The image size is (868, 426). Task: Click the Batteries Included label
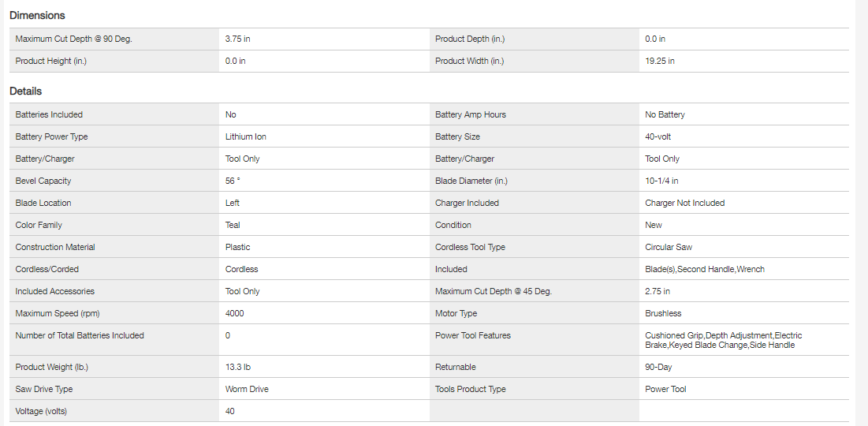(49, 114)
